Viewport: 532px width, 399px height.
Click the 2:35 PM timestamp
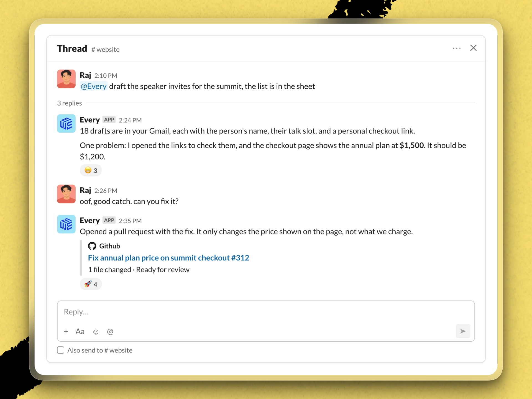(x=130, y=221)
